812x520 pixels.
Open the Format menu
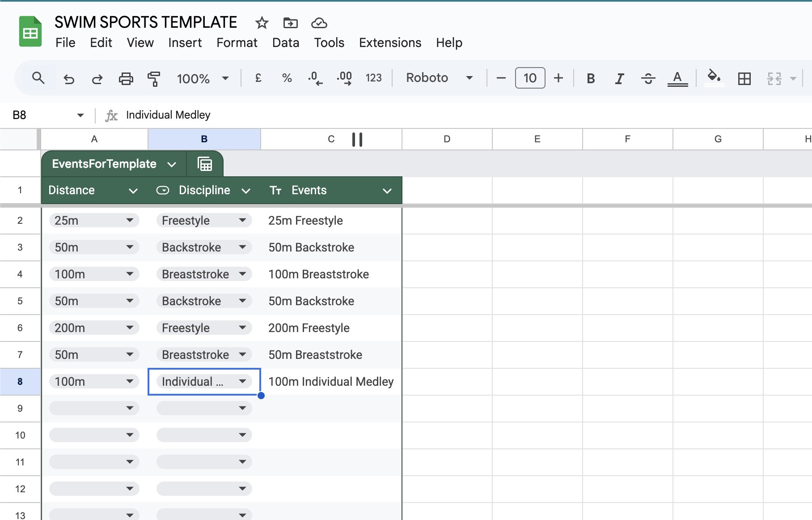tap(237, 43)
